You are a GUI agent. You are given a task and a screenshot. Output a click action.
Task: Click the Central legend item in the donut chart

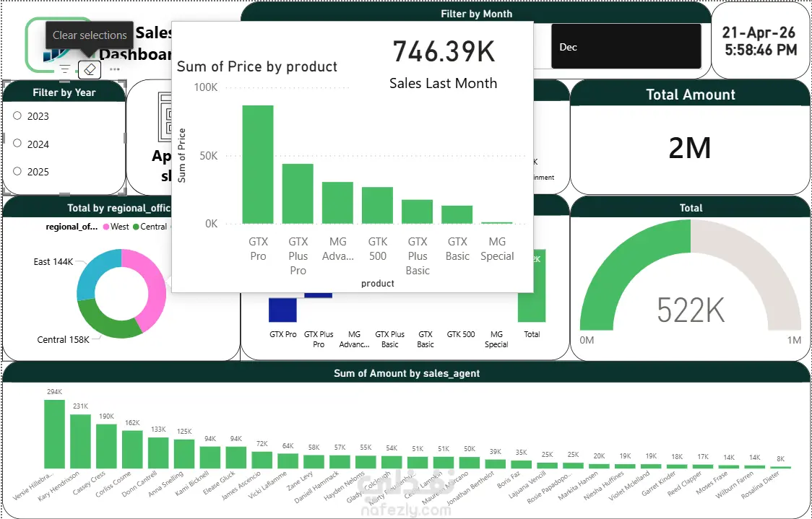150,227
